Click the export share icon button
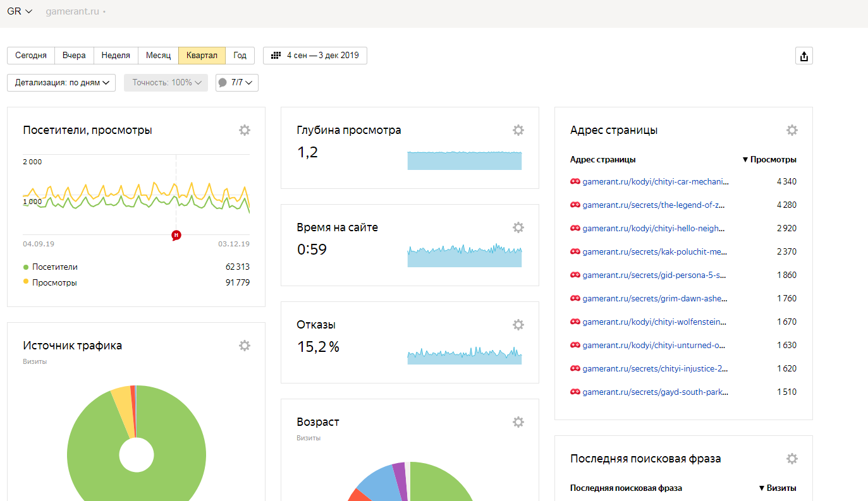Image resolution: width=868 pixels, height=501 pixels. (804, 56)
